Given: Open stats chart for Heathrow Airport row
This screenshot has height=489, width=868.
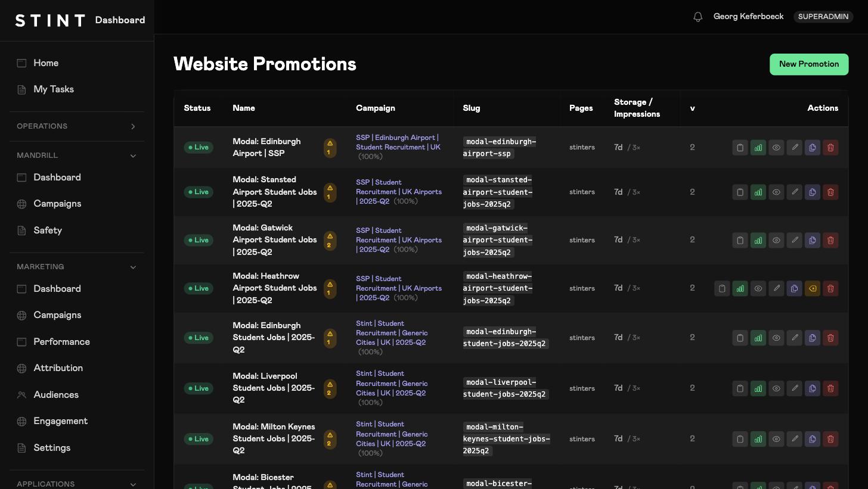Looking at the screenshot, I should point(740,289).
